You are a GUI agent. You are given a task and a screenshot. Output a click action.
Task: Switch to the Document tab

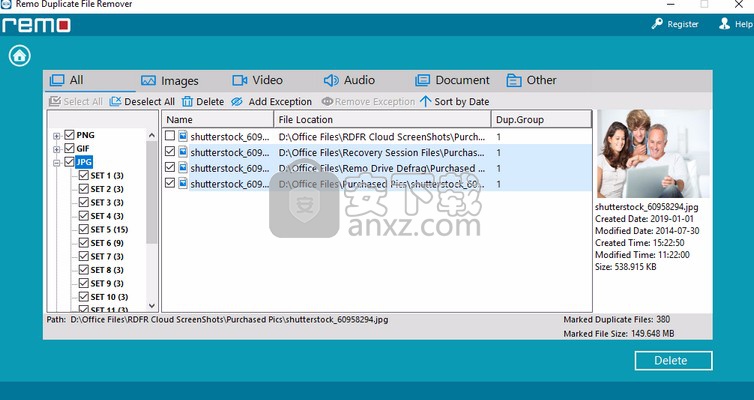pyautogui.click(x=452, y=80)
